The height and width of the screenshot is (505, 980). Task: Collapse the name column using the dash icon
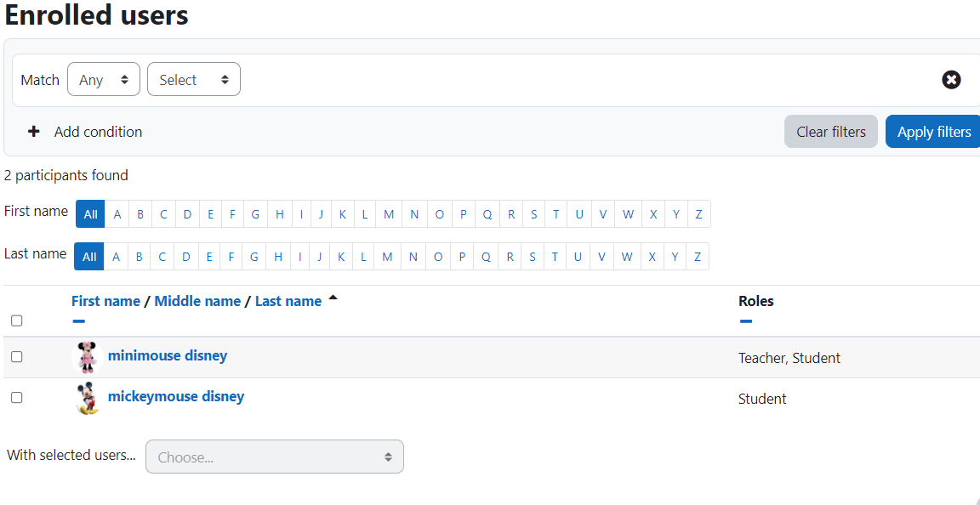point(78,321)
